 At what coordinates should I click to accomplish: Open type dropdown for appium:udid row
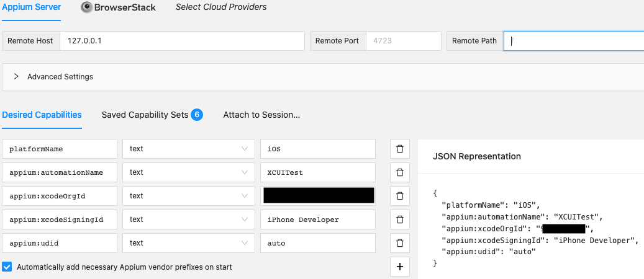click(x=189, y=243)
